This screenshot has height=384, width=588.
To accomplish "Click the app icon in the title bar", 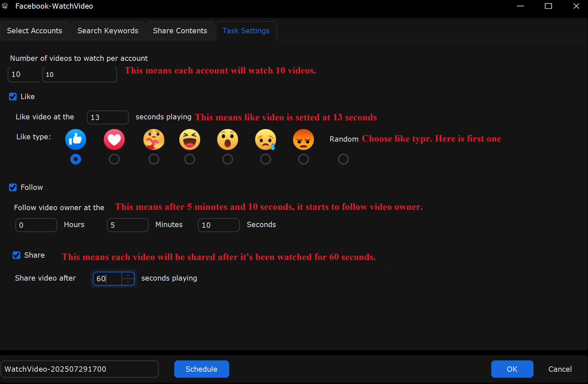I will 5,6.
